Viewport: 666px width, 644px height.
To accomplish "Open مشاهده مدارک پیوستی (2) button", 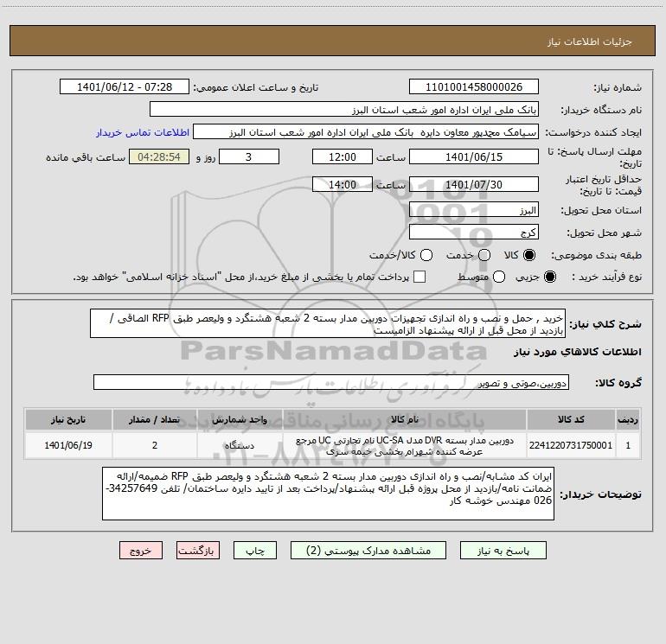I will point(368,551).
